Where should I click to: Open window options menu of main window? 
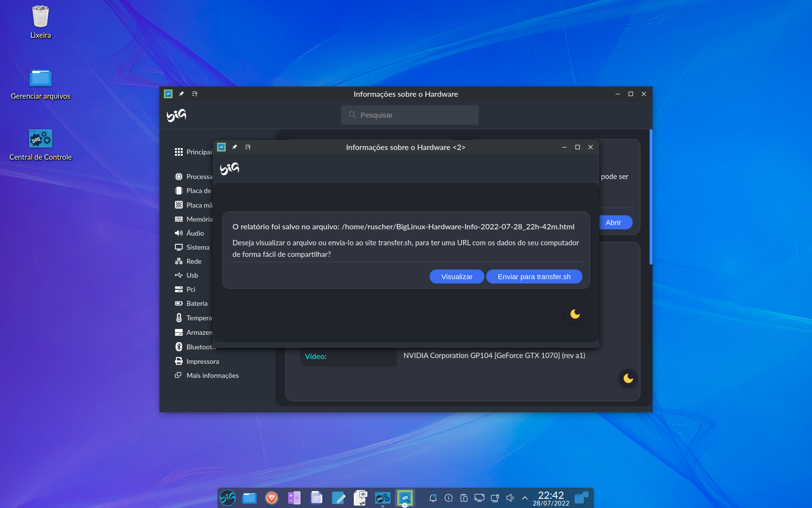click(x=194, y=94)
